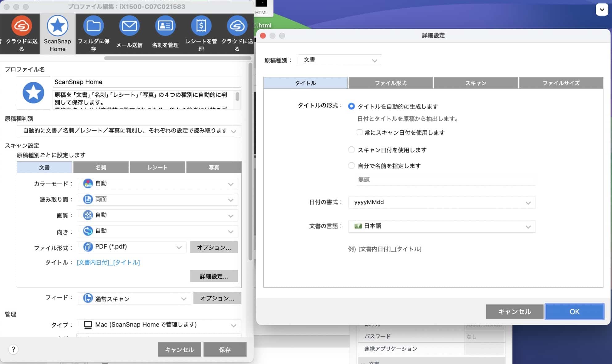This screenshot has height=364, width=612.
Task: Open the 日付の書式 yyyyMMdd dropdown
Action: click(442, 203)
